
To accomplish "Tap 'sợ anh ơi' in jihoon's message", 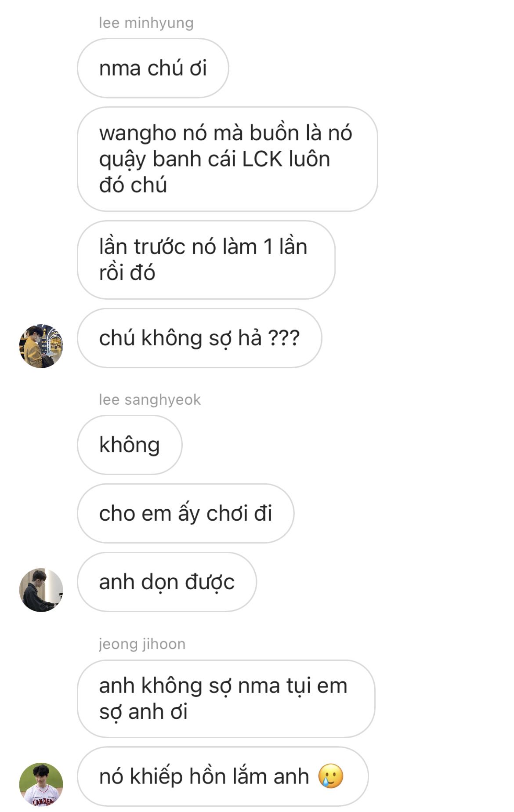I will tap(143, 712).
